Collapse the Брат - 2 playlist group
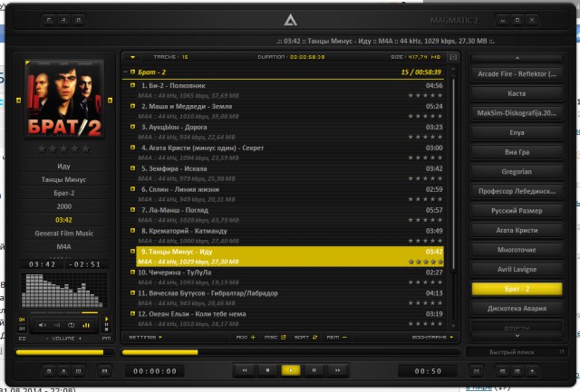 pyautogui.click(x=125, y=72)
